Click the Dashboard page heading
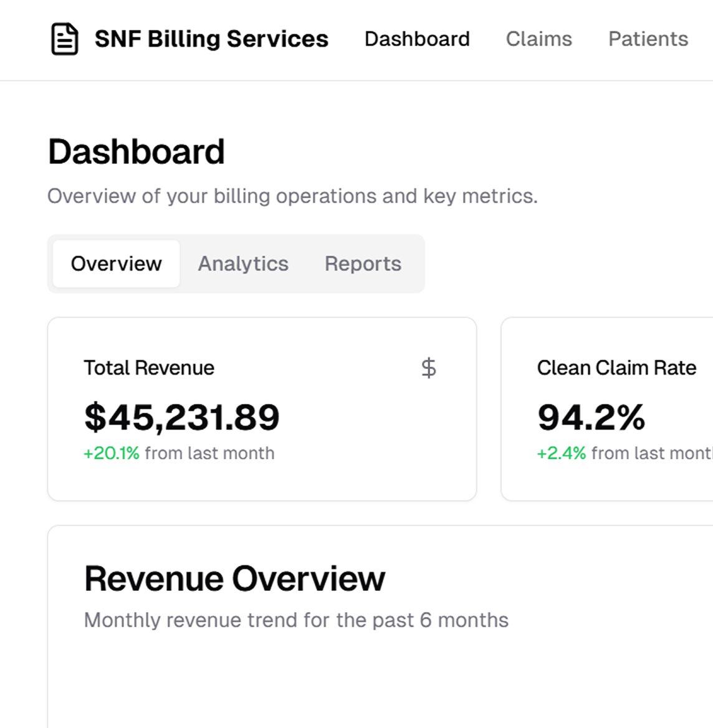Screen dimensions: 713x728 tap(136, 152)
